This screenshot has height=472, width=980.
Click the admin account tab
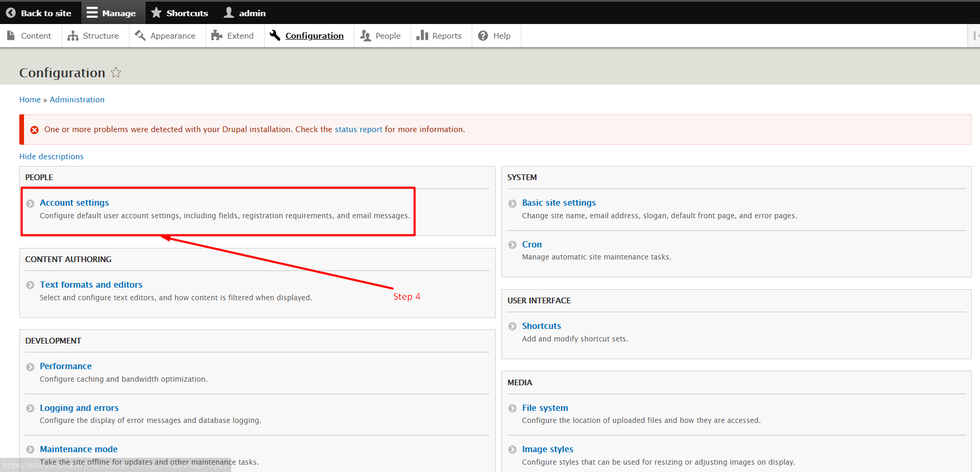point(245,13)
